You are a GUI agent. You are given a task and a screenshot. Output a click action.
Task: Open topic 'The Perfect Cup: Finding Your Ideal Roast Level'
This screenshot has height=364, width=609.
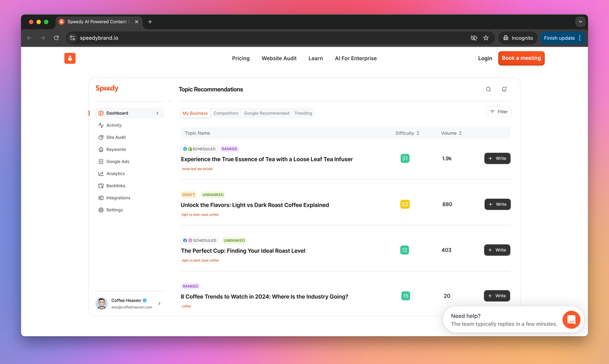click(x=243, y=251)
